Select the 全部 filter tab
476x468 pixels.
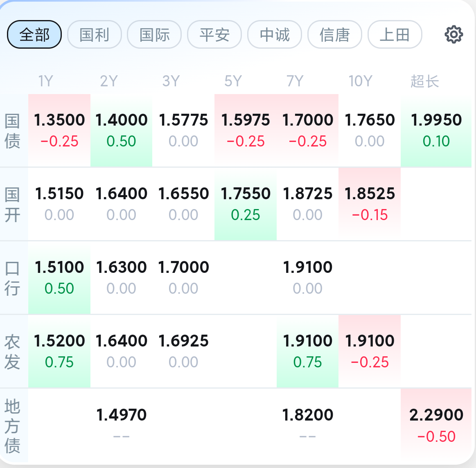34,35
